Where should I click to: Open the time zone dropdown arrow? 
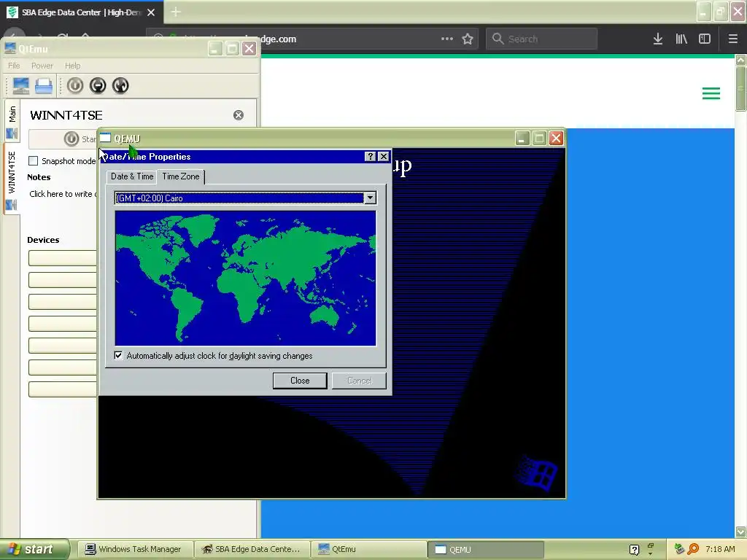370,198
